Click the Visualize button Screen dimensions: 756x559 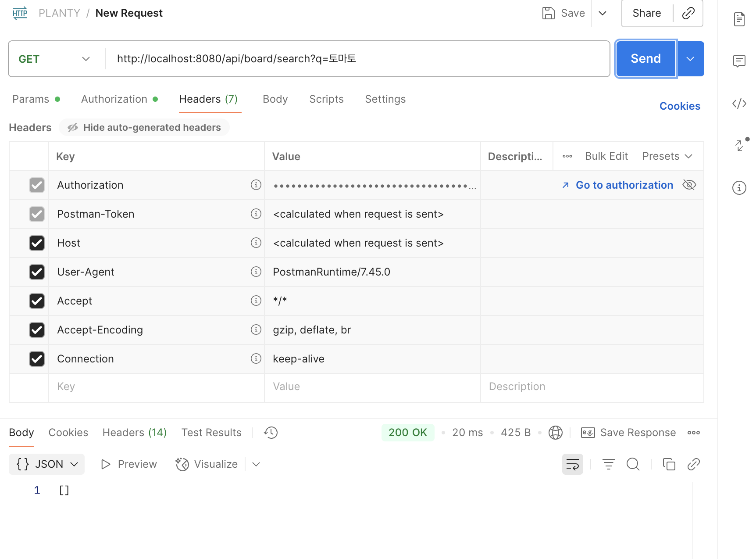click(x=207, y=464)
